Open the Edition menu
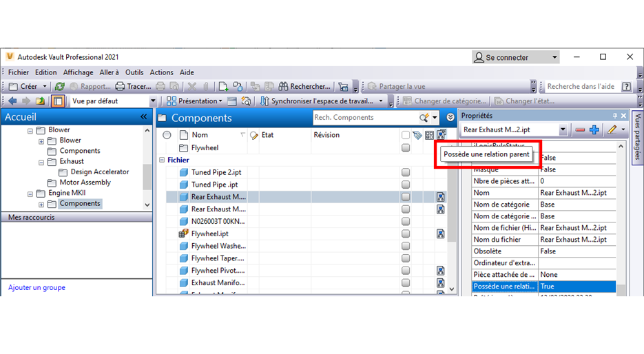This screenshot has height=354, width=644. point(45,72)
